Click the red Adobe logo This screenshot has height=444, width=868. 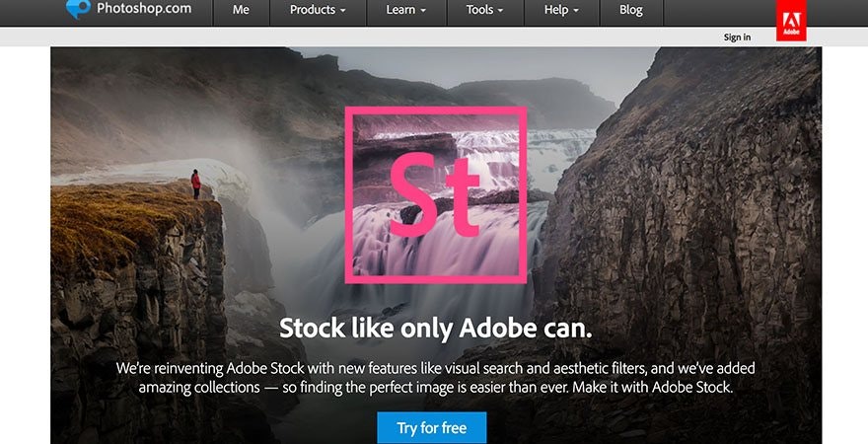791,20
